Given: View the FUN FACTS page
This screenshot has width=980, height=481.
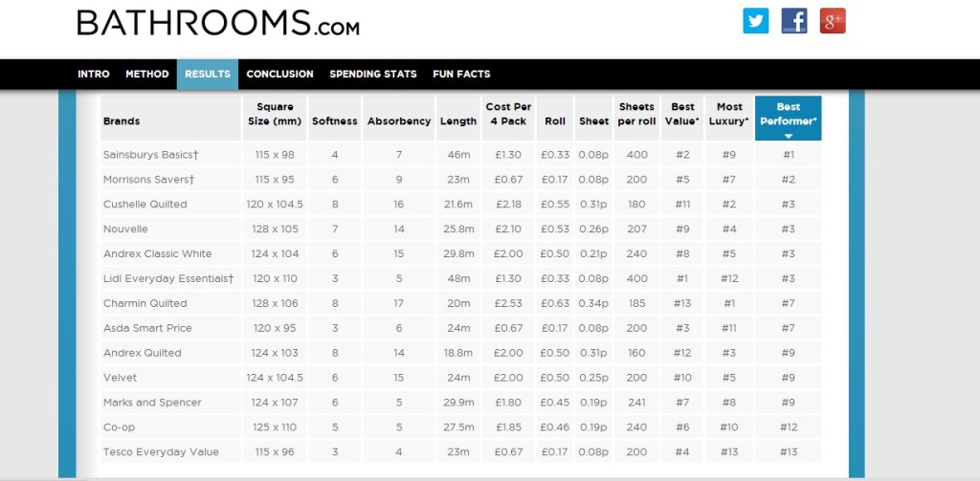Looking at the screenshot, I should pyautogui.click(x=461, y=74).
